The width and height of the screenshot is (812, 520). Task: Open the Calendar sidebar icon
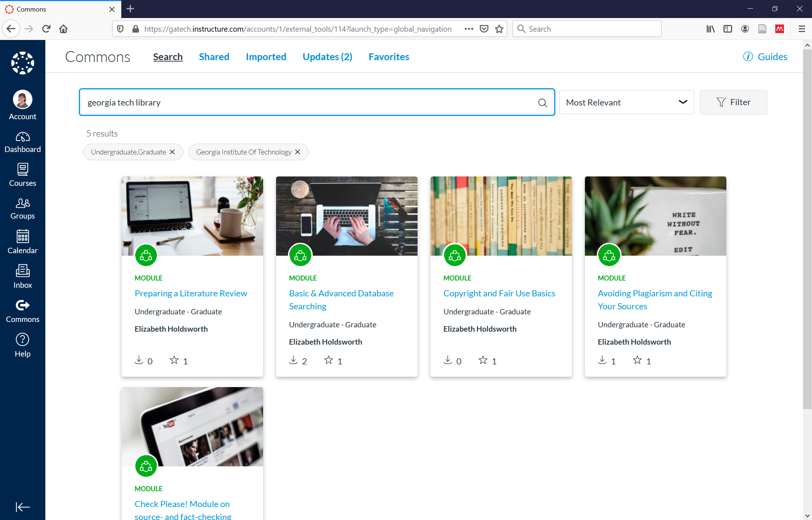coord(22,242)
